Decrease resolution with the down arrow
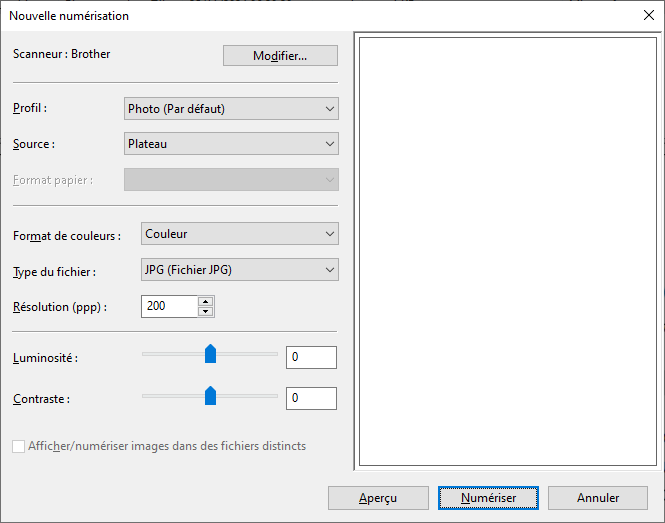Screen dimensions: 665x523 pos(205,312)
